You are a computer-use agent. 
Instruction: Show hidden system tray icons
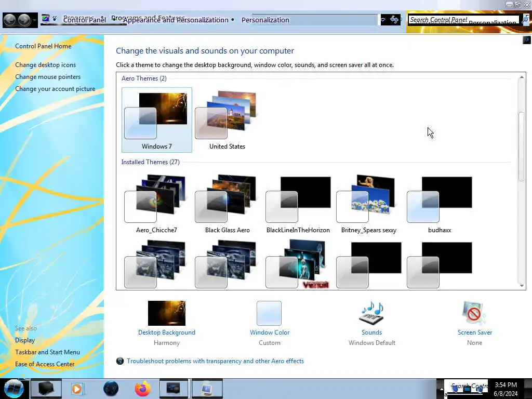[441, 389]
